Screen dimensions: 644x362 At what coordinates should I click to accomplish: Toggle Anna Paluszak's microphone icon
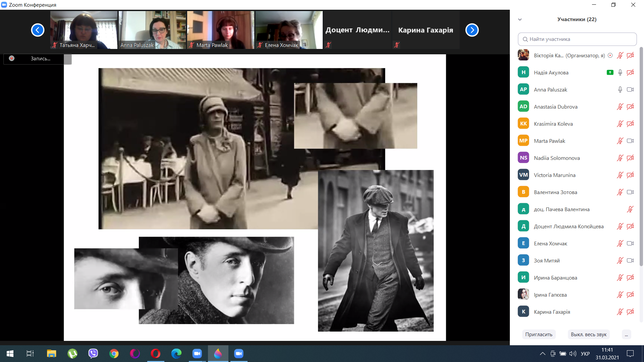(x=620, y=89)
